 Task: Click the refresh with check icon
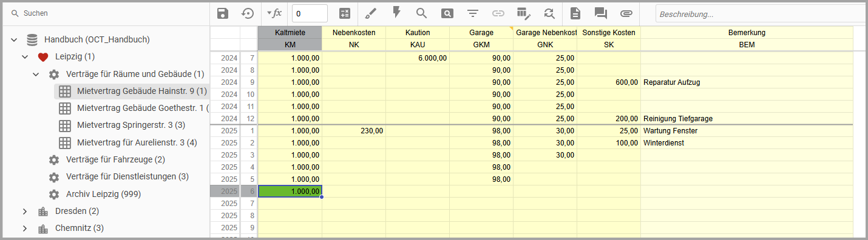(x=549, y=13)
